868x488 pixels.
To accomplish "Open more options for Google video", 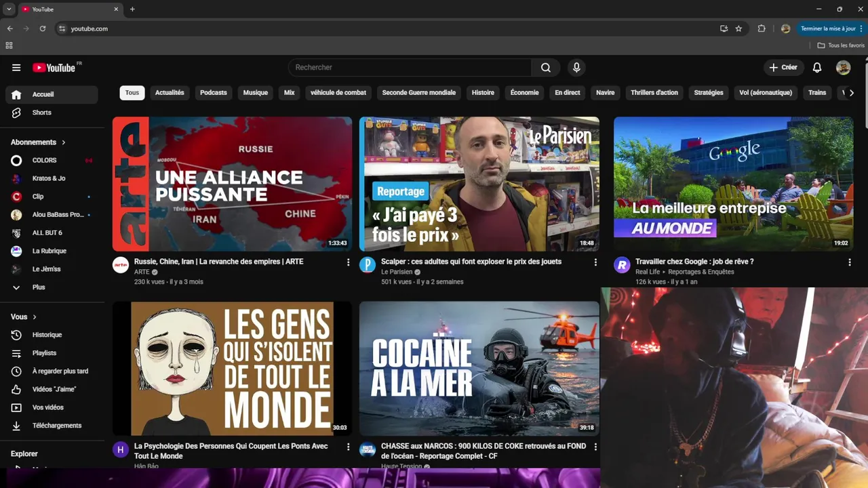I will click(x=849, y=262).
